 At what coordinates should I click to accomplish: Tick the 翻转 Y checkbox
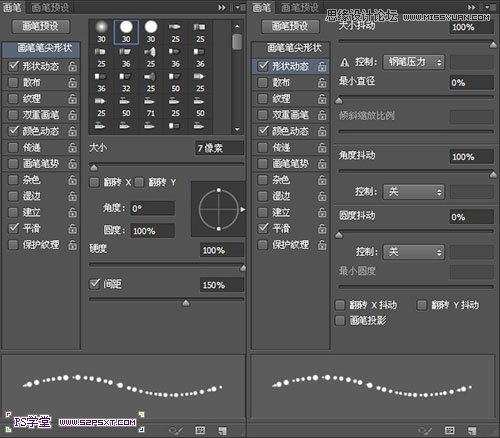(x=139, y=182)
